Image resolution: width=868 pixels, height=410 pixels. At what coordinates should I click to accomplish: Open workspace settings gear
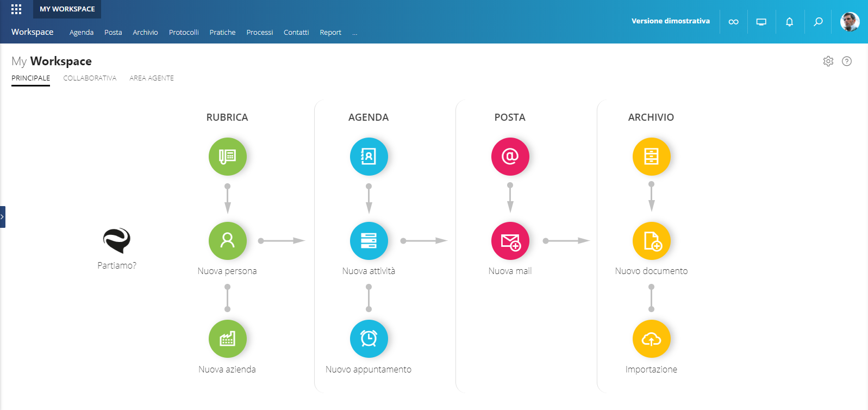pos(828,61)
